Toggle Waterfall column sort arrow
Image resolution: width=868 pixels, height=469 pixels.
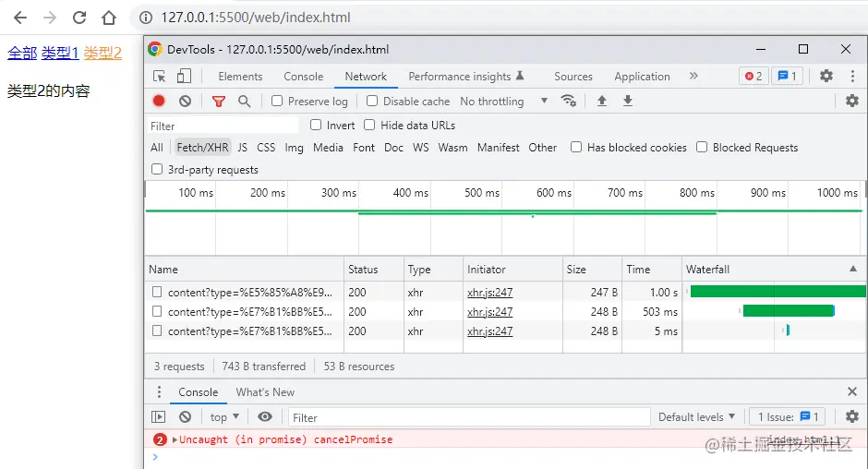coord(853,269)
